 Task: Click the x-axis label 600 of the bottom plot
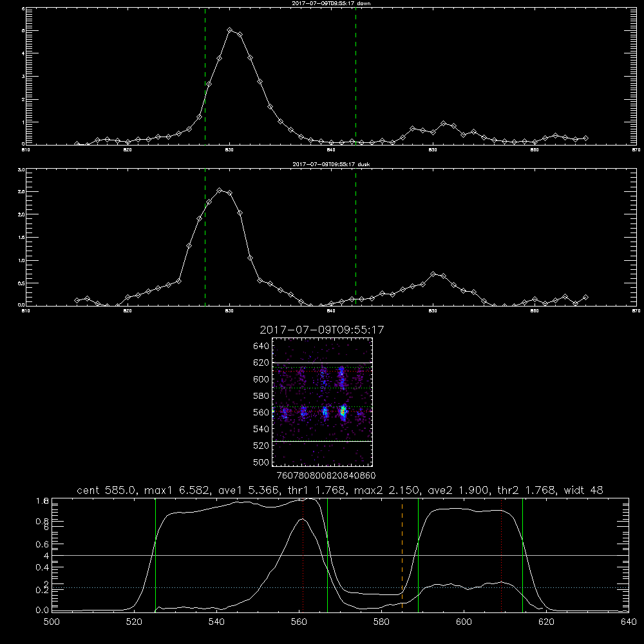tap(464, 622)
